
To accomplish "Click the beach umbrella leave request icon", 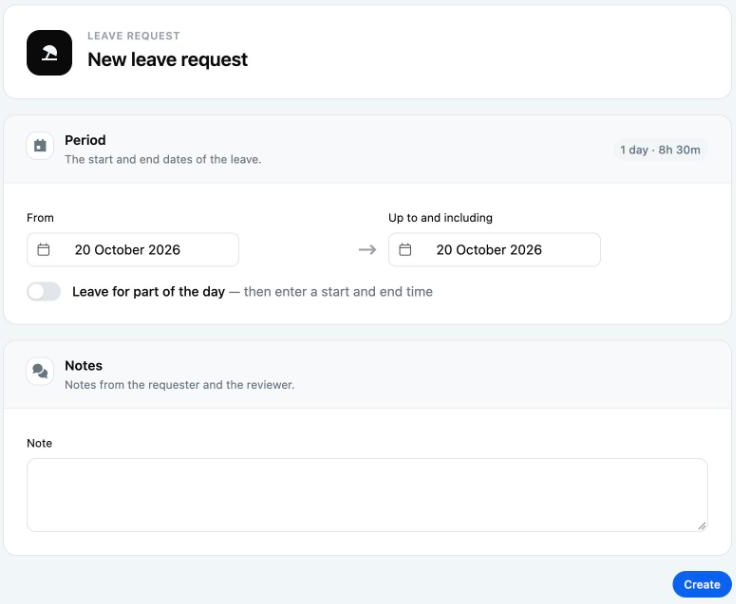I will pos(49,53).
